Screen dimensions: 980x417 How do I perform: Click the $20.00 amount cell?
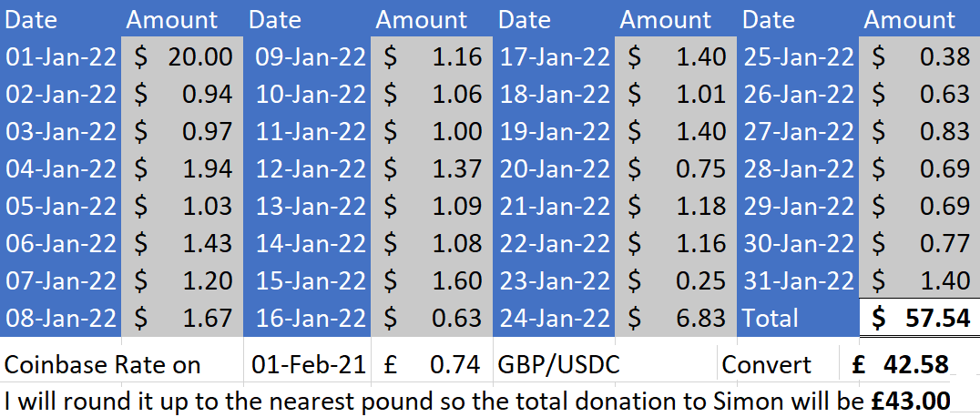coord(182,57)
